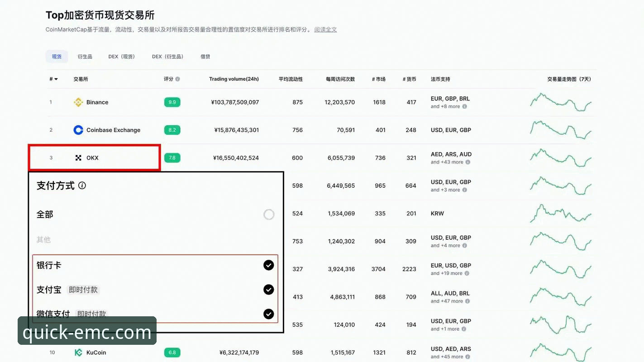Switch to the 现货 tab
The height and width of the screenshot is (362, 644).
click(57, 57)
